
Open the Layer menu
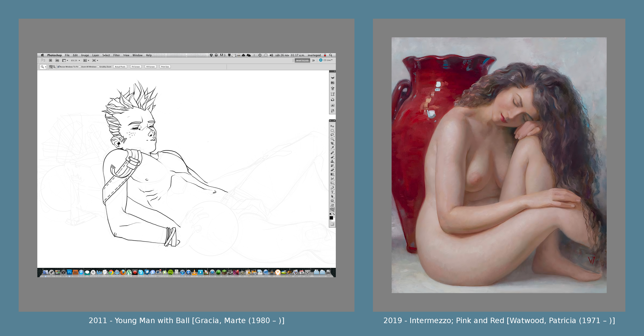click(x=96, y=55)
